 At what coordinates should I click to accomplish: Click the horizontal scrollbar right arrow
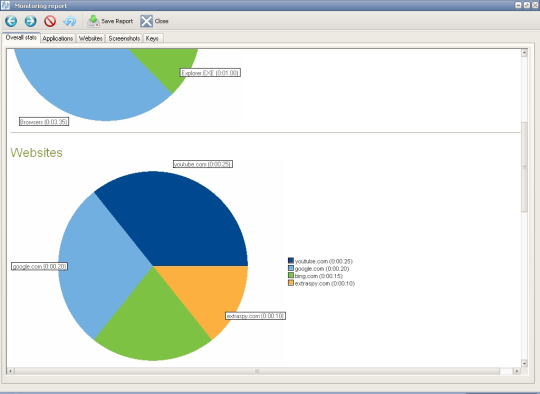[x=516, y=371]
